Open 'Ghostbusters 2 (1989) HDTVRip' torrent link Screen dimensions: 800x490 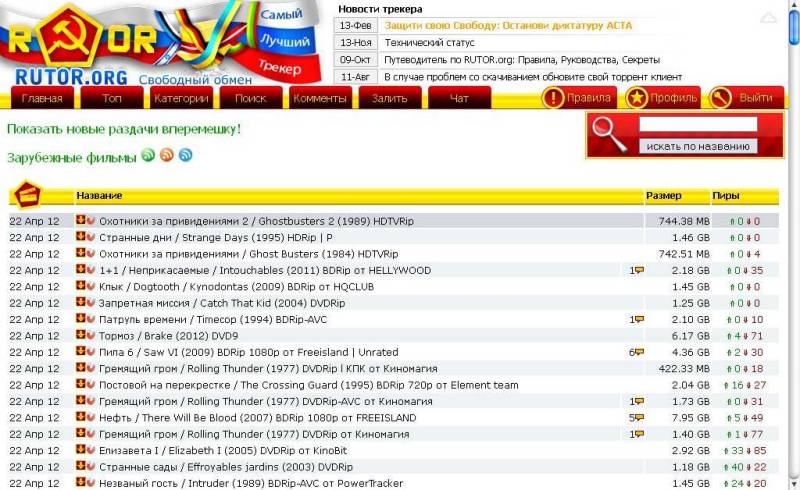(256, 221)
